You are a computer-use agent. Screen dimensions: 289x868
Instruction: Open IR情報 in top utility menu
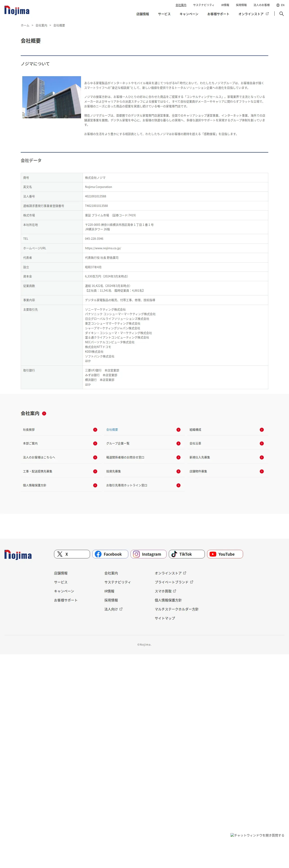(225, 5)
